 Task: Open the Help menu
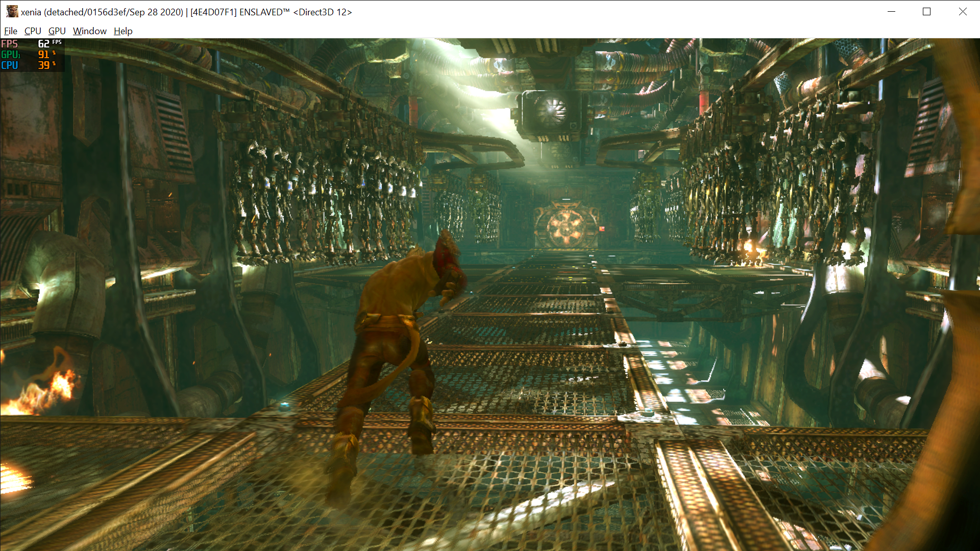(123, 31)
